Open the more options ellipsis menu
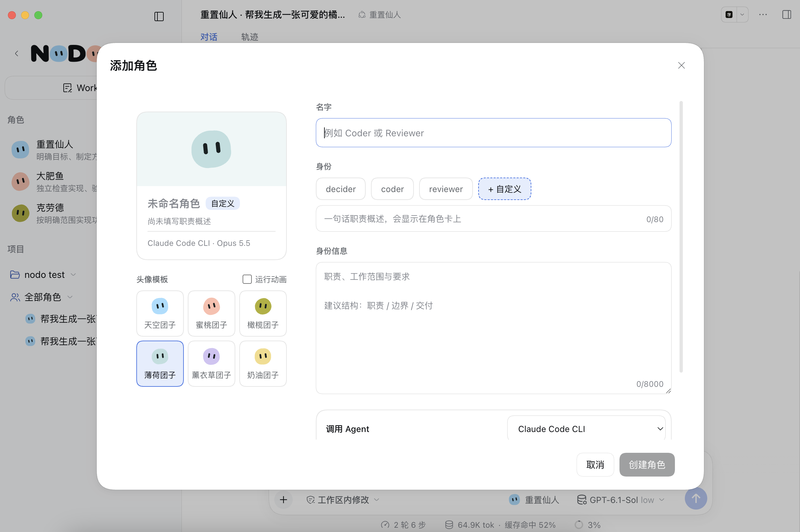Screen dimensions: 800x532 (x=763, y=15)
